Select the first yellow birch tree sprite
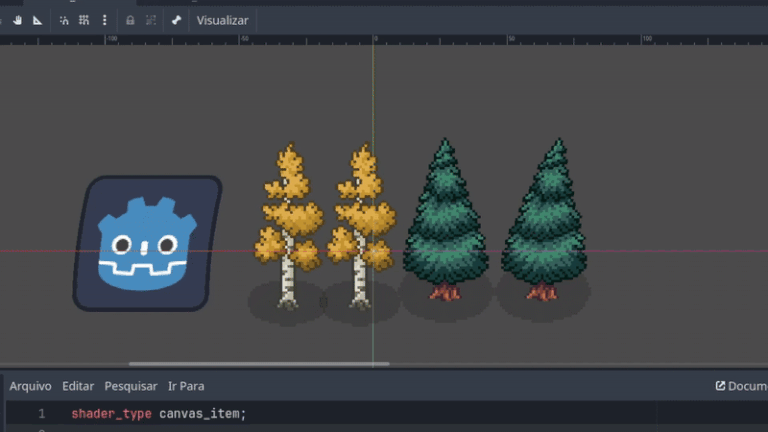This screenshot has height=432, width=768. (x=288, y=227)
